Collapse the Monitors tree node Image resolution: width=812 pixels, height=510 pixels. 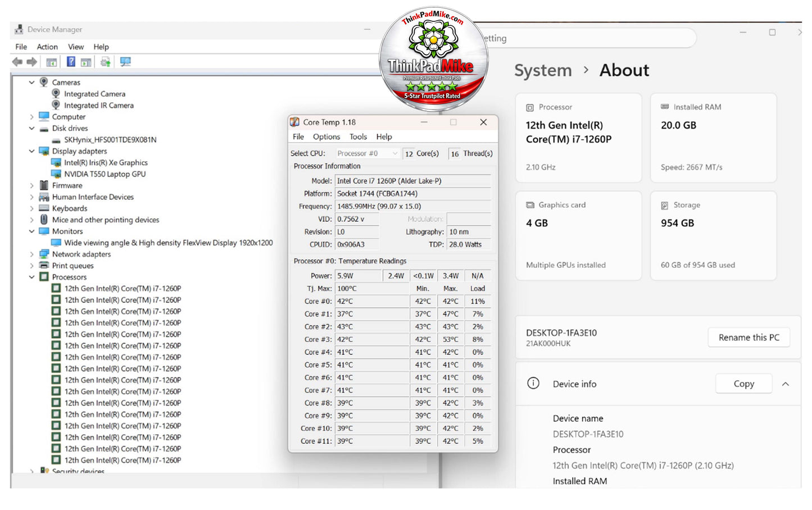pyautogui.click(x=32, y=231)
